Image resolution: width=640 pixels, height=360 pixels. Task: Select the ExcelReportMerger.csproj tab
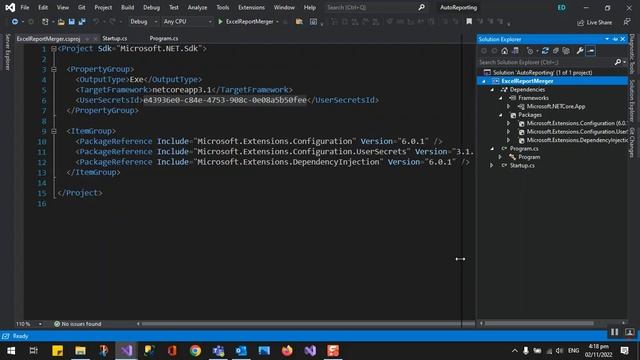[48, 39]
